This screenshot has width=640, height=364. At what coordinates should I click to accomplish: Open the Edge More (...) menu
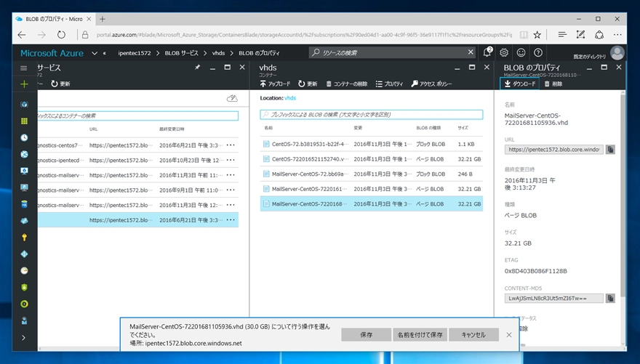click(617, 35)
